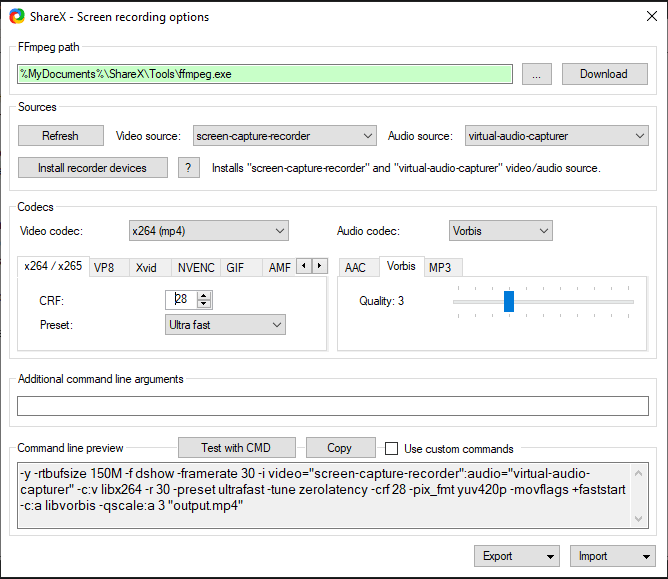668x579 pixels.
Task: Open the Import dropdown button
Action: (612, 556)
